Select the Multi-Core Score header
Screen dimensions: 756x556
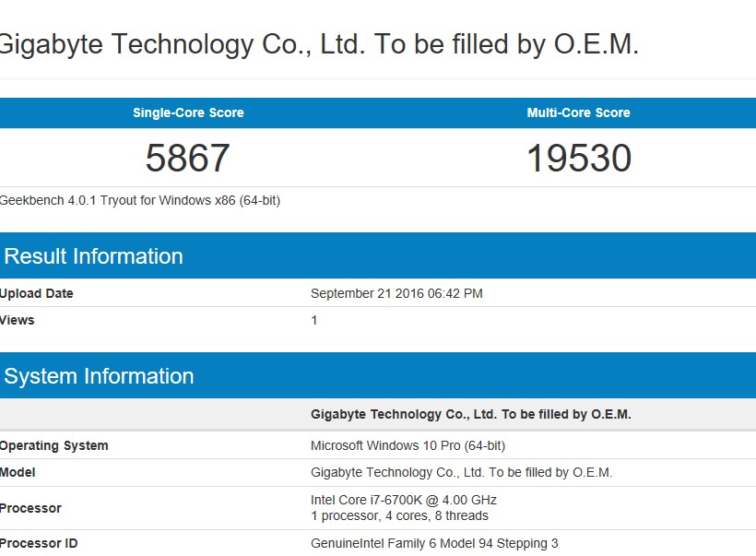point(579,112)
